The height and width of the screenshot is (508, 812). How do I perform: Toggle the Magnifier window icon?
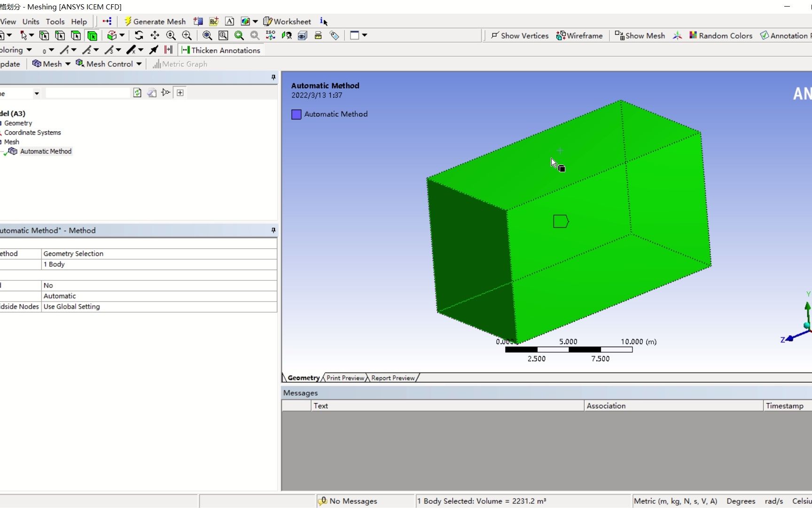pos(223,35)
